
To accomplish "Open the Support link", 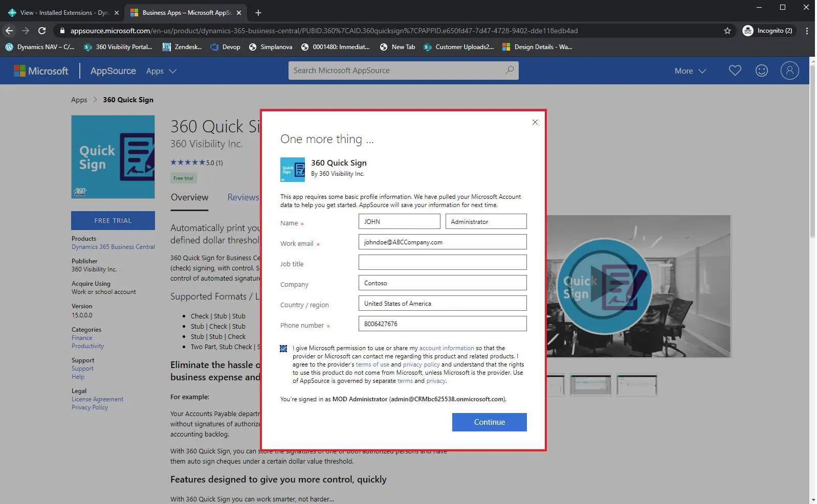I will [x=82, y=369].
